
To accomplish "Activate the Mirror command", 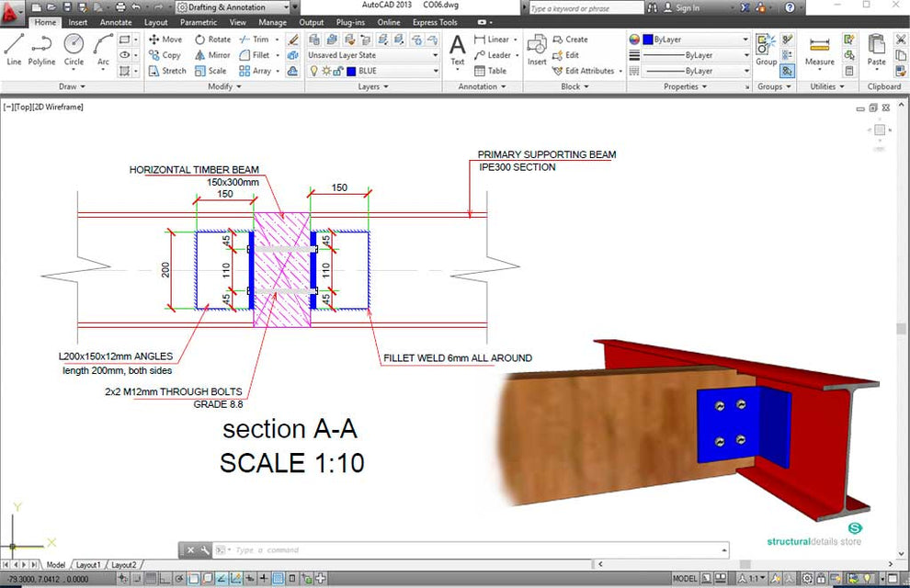I will pyautogui.click(x=212, y=55).
